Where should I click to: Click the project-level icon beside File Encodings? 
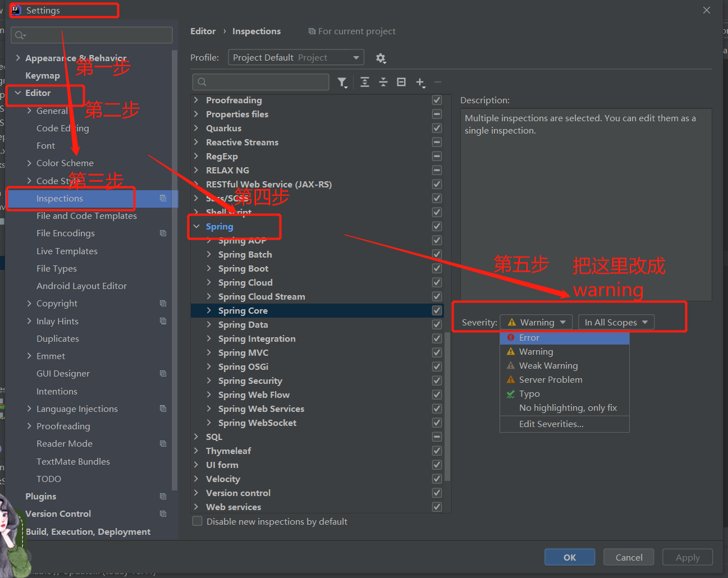tap(163, 233)
